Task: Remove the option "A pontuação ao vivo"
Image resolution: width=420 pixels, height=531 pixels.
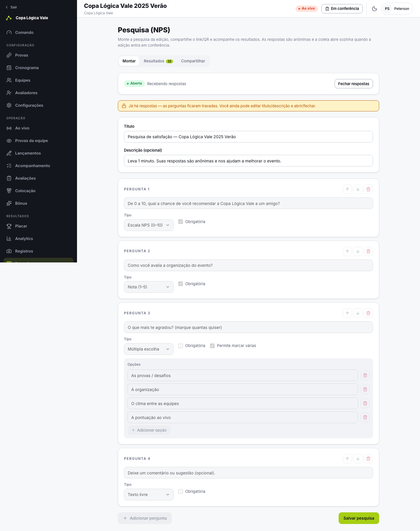Action: (x=365, y=417)
